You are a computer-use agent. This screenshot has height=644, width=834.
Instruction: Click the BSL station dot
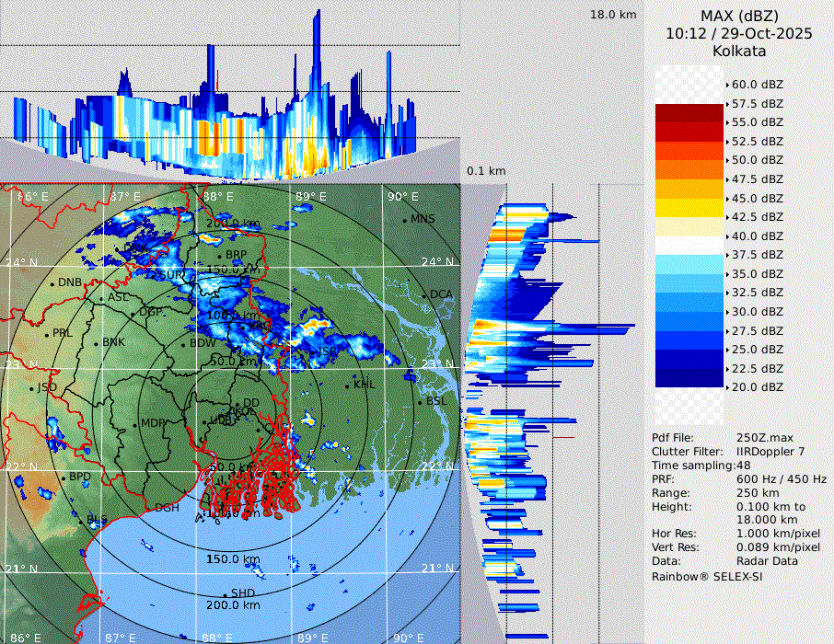click(421, 402)
